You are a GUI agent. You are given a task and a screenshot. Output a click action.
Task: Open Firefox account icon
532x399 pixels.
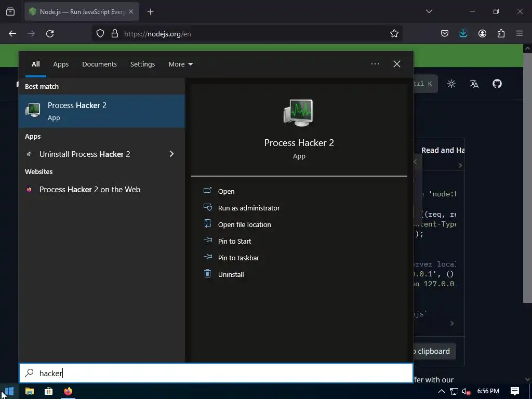click(482, 33)
